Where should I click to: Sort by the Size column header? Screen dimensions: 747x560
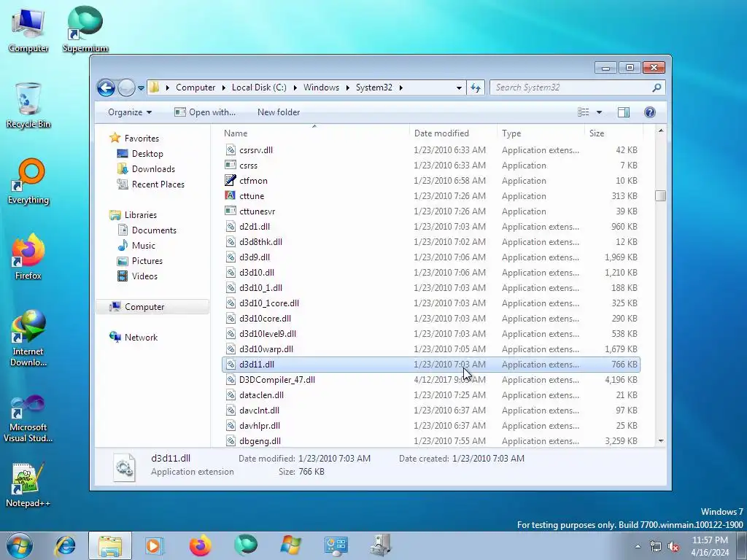coord(614,133)
